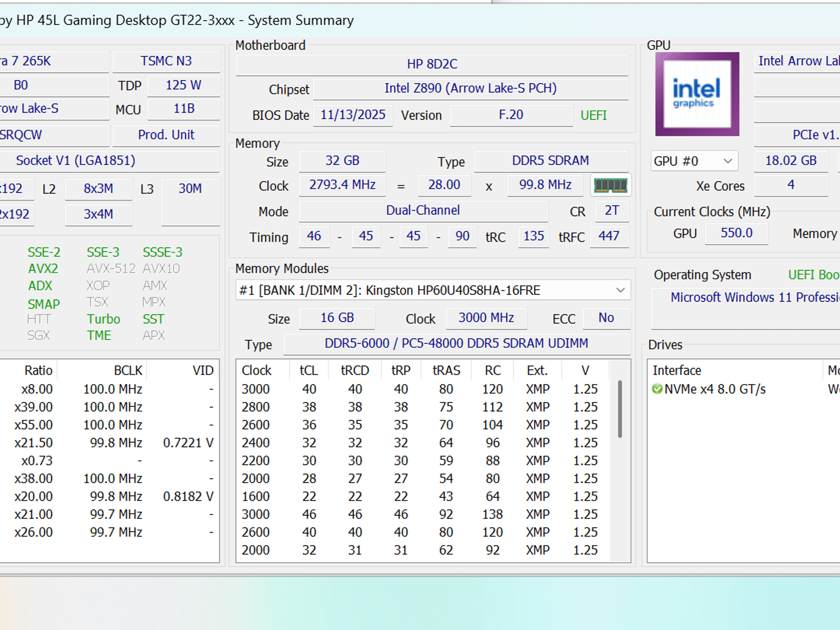
Task: Click the System Summary window title bar
Action: [x=420, y=21]
